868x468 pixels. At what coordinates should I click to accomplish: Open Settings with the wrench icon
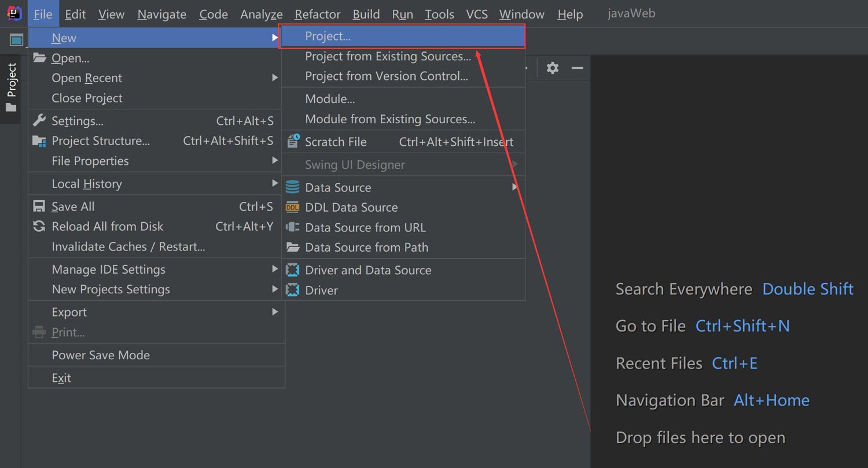click(39, 120)
